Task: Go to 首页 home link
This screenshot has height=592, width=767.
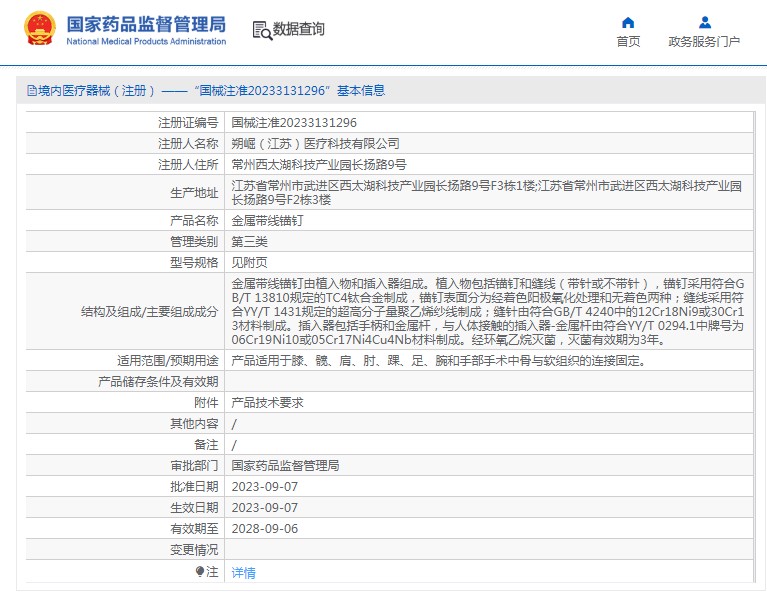Action: (628, 42)
